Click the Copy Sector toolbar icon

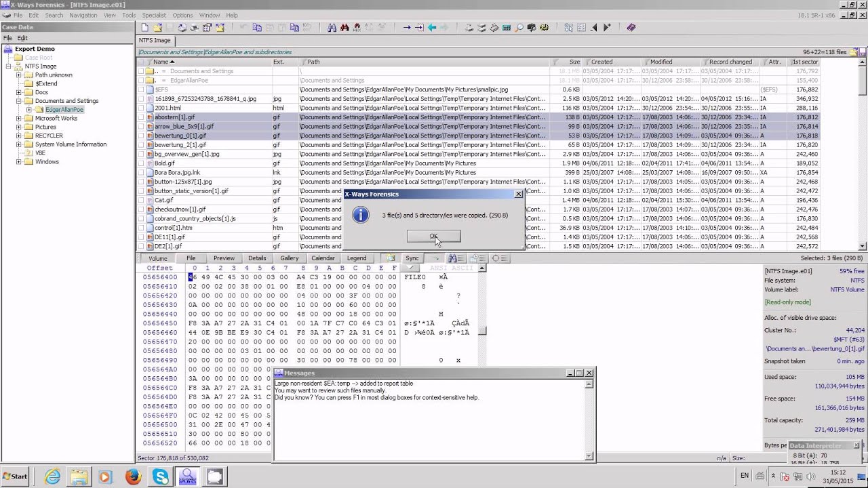click(256, 28)
